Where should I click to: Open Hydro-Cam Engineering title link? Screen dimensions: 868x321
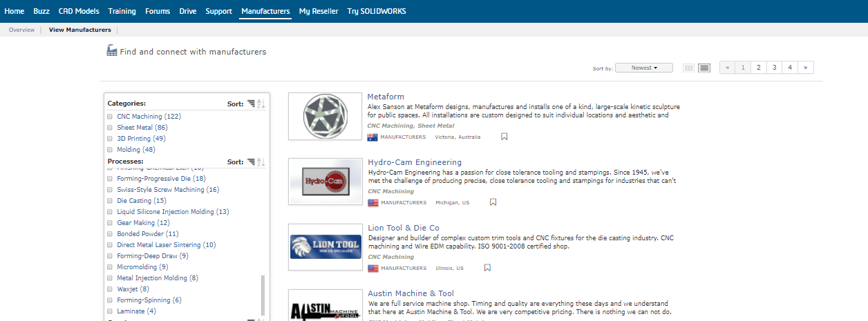(415, 162)
